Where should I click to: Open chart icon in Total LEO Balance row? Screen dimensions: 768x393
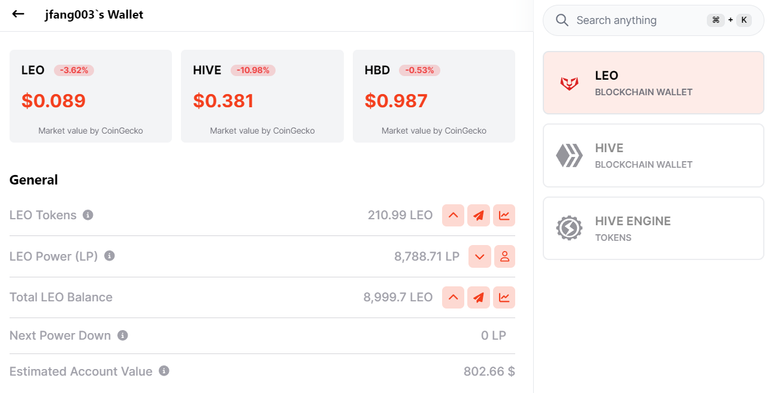coord(504,297)
